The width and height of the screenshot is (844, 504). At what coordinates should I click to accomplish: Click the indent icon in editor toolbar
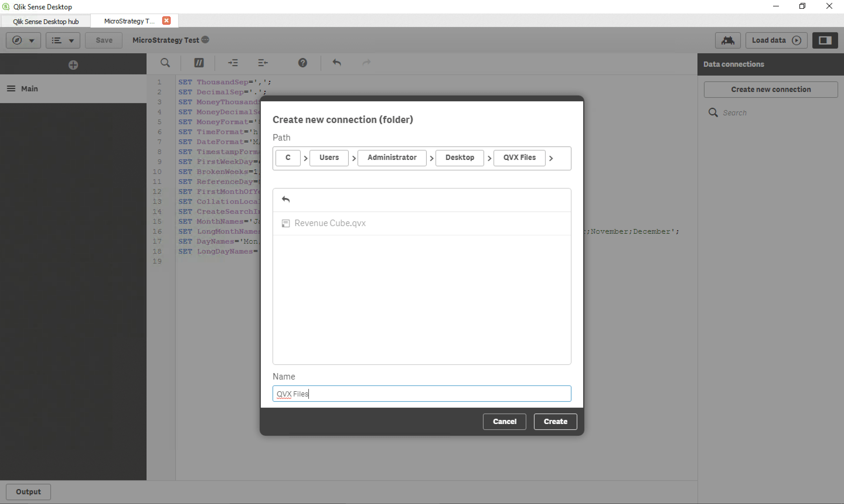(x=233, y=63)
